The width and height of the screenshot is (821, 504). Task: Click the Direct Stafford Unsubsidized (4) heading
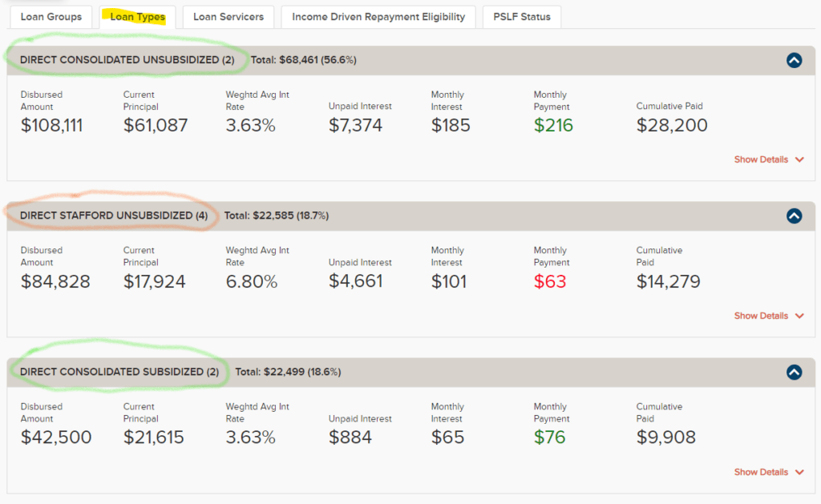tap(114, 216)
